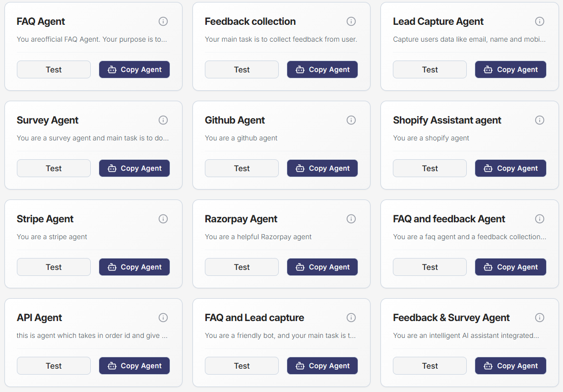Show info for the API Agent
Image resolution: width=563 pixels, height=392 pixels.
[163, 318]
